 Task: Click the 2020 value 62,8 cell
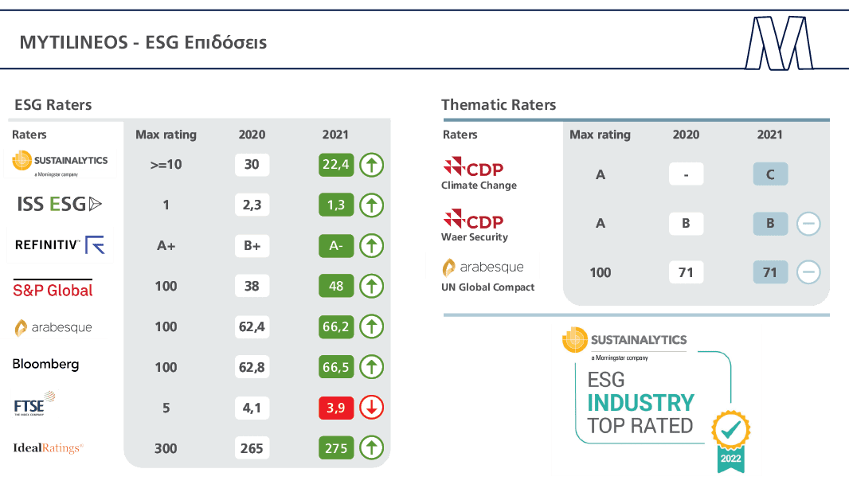pyautogui.click(x=252, y=367)
